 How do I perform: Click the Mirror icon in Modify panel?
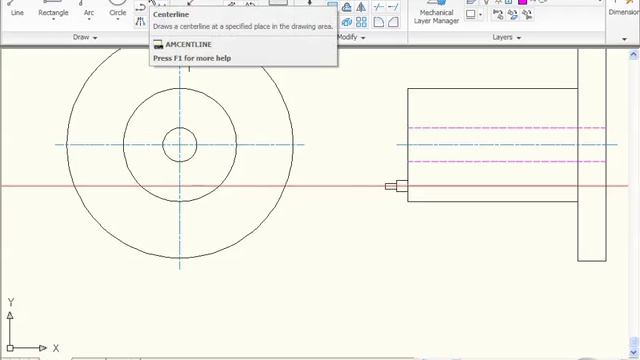click(x=361, y=7)
